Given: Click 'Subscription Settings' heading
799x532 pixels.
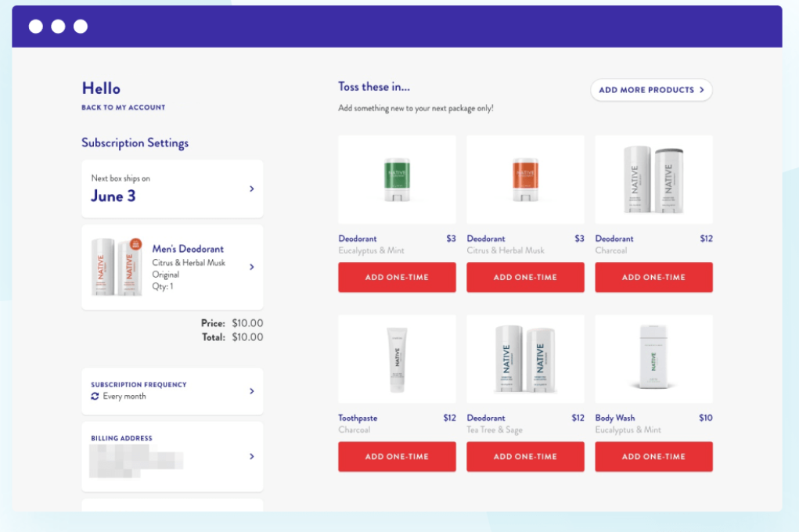Looking at the screenshot, I should point(135,142).
